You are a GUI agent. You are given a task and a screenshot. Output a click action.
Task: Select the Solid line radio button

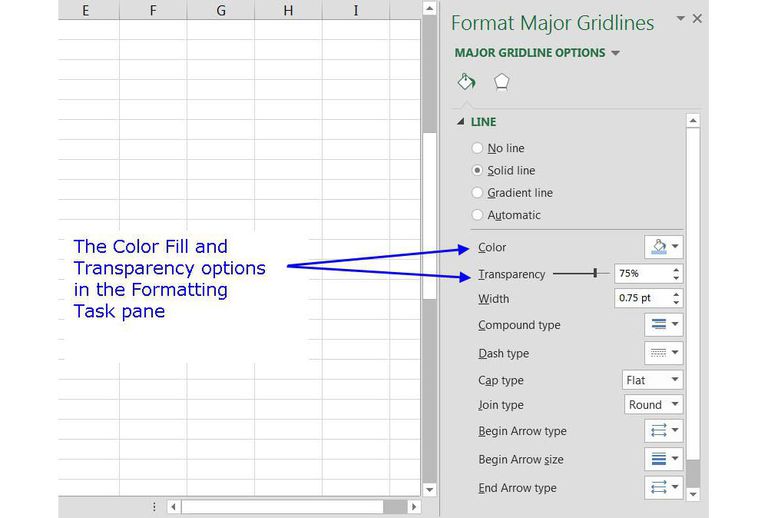click(x=477, y=170)
